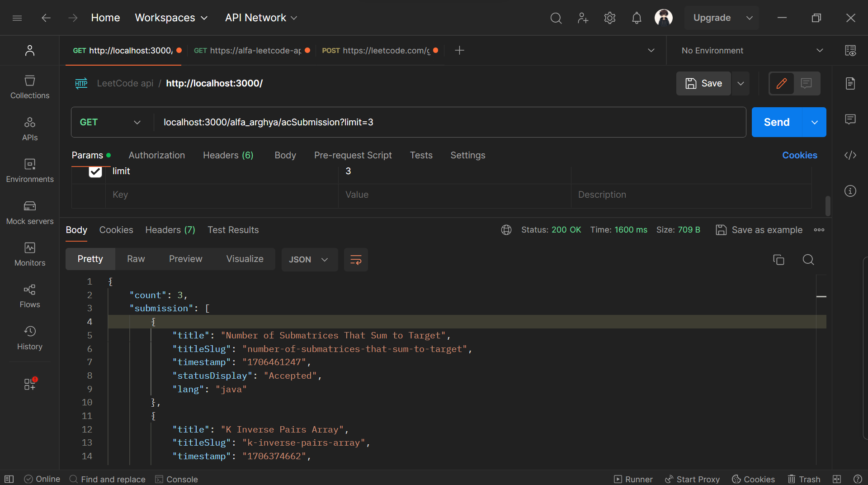Switch to comment mode icon
Viewport: 868px width, 485px height.
[807, 83]
